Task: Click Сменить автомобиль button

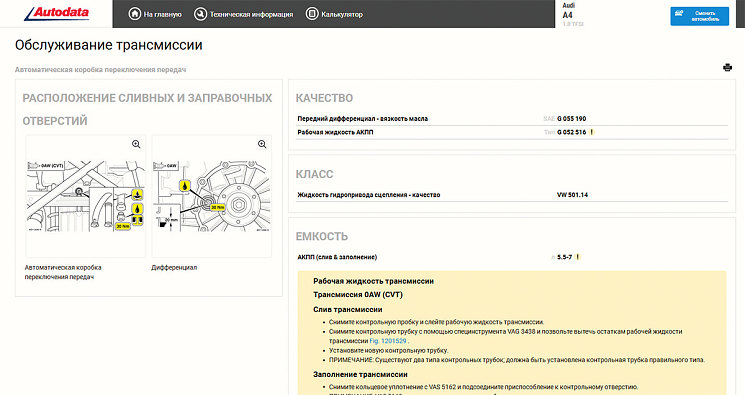Action: click(x=699, y=16)
